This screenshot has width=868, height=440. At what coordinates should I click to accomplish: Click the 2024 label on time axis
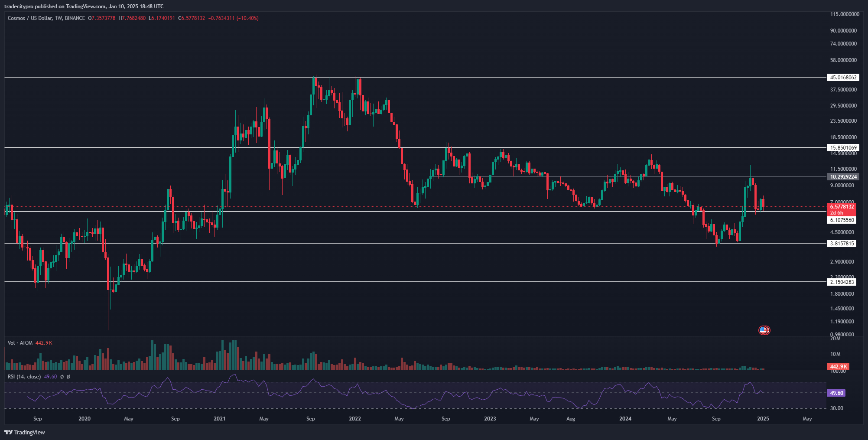625,419
